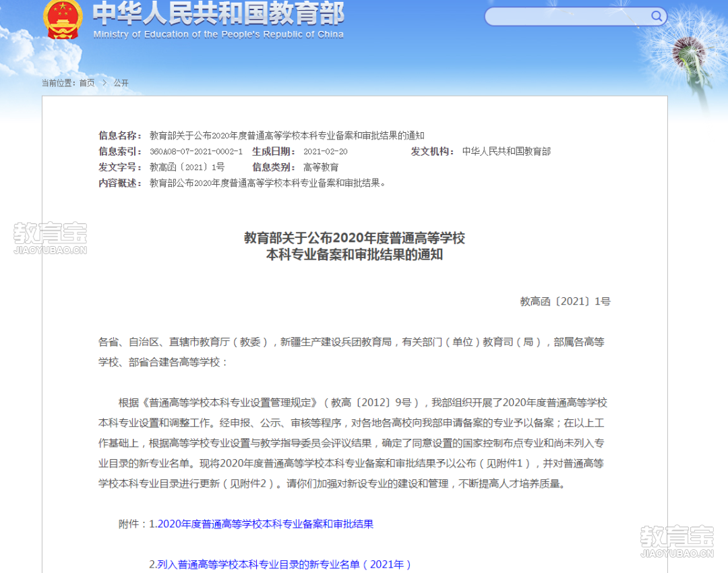This screenshot has height=573, width=728.
Task: Click the national emblem logo
Action: coord(63,20)
